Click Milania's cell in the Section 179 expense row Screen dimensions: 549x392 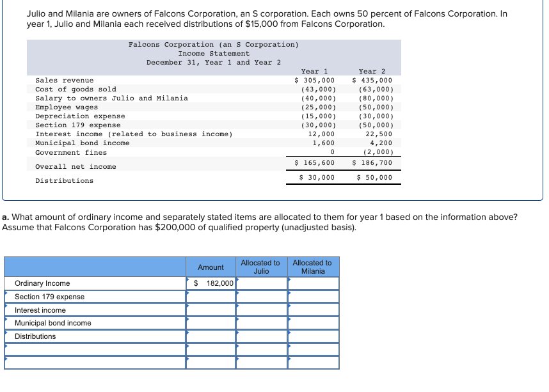click(x=314, y=297)
